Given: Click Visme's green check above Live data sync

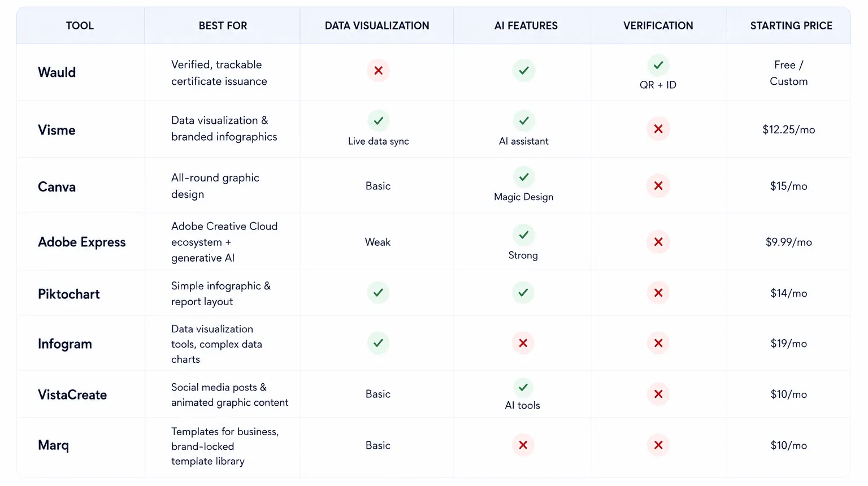Looking at the screenshot, I should coord(378,120).
